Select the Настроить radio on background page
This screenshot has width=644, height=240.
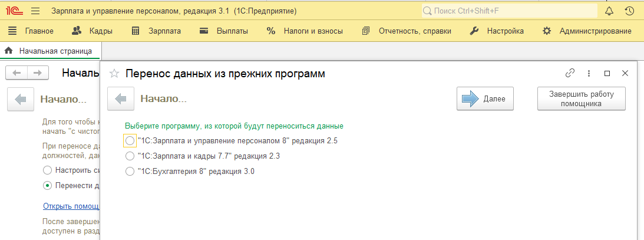[47, 170]
